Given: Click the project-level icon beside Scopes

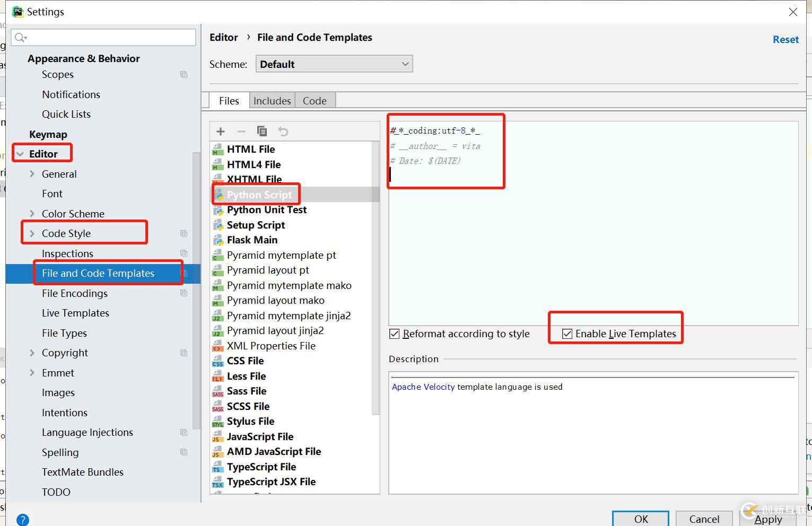Looking at the screenshot, I should [184, 75].
